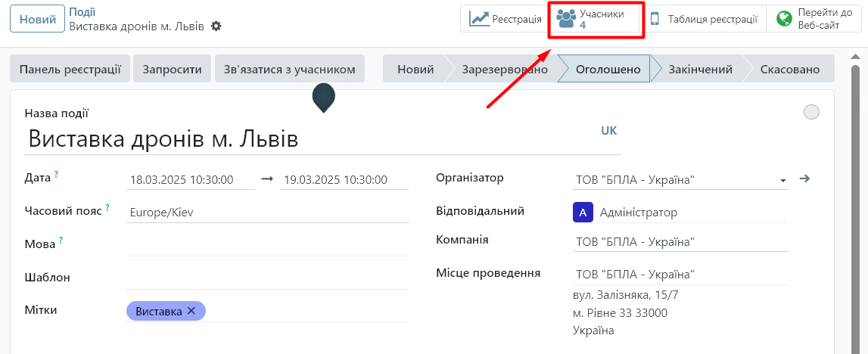Set stage to Зарезервовано
Screen dimensions: 868x354
(x=505, y=69)
